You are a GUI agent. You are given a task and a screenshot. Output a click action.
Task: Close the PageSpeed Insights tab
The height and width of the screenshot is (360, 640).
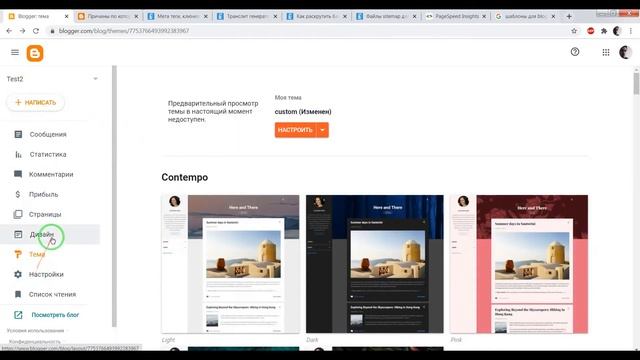[x=484, y=16]
